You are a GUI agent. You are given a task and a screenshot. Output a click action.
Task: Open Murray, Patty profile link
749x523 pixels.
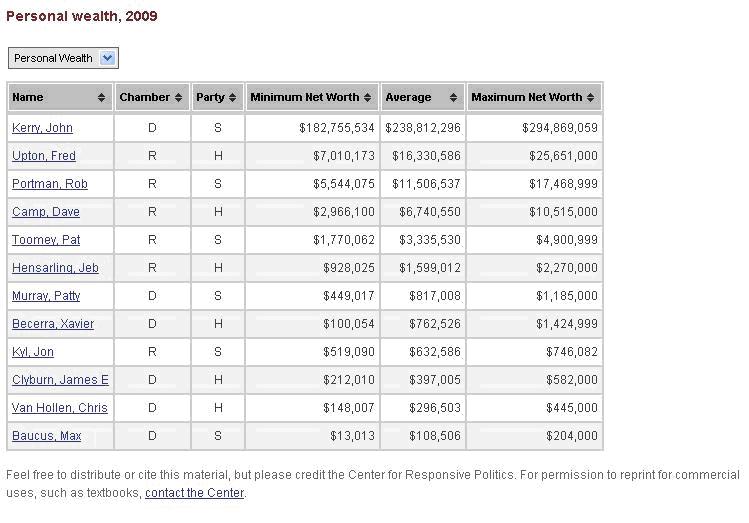pos(46,296)
